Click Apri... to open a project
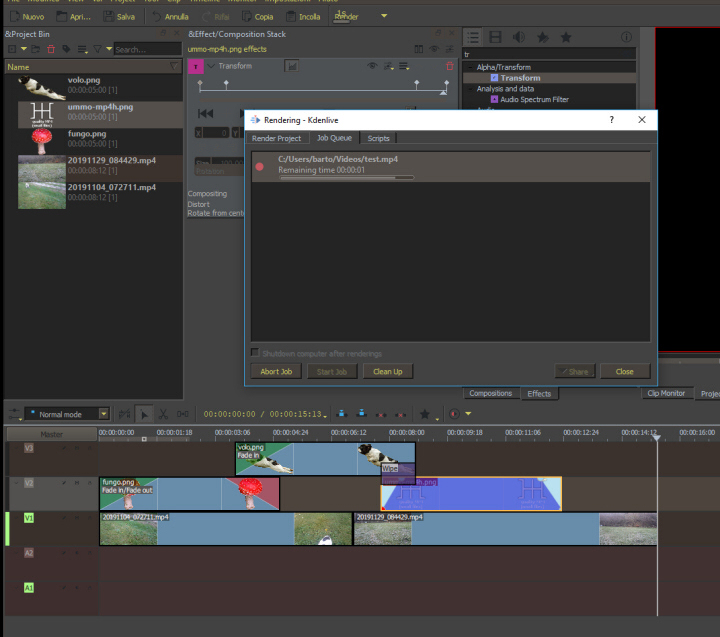The height and width of the screenshot is (637, 720). [73, 17]
